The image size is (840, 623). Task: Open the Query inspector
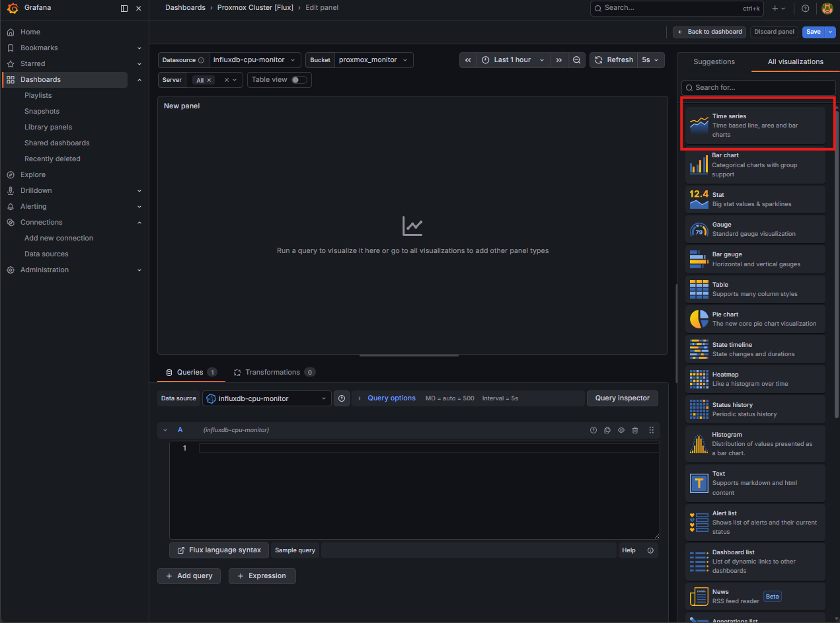(x=623, y=398)
